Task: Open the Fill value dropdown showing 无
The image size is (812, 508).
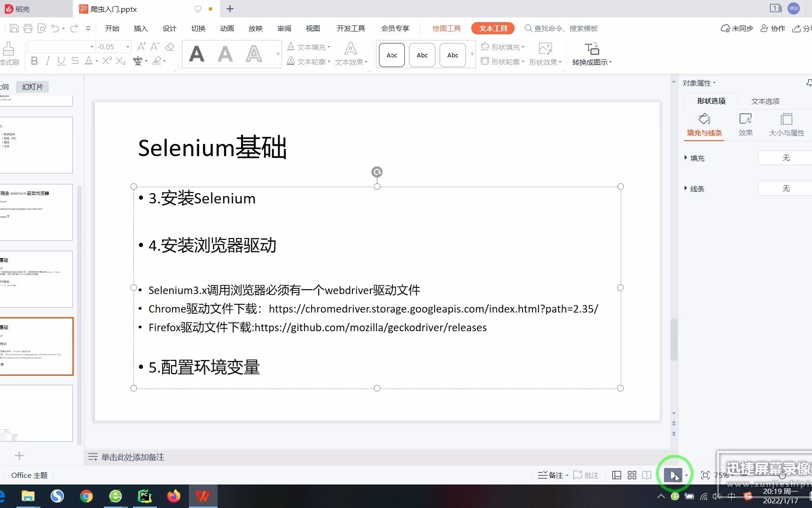Action: click(x=785, y=158)
